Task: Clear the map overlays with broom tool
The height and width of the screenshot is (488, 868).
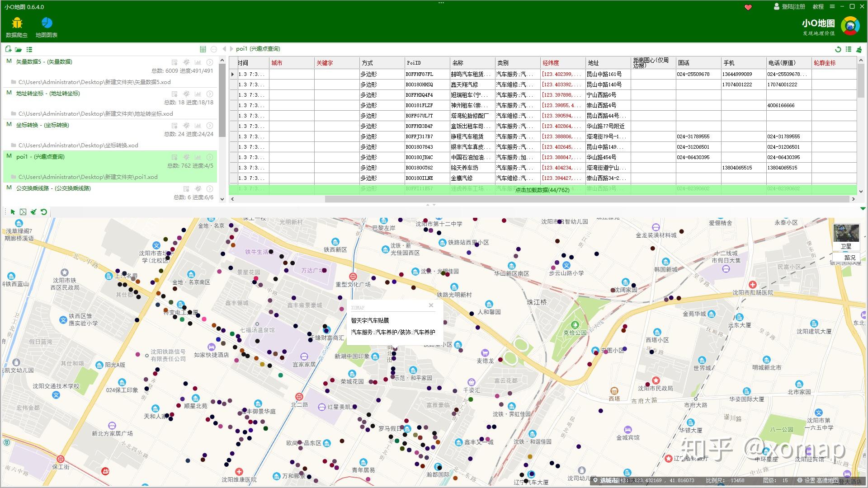Action: click(x=33, y=212)
